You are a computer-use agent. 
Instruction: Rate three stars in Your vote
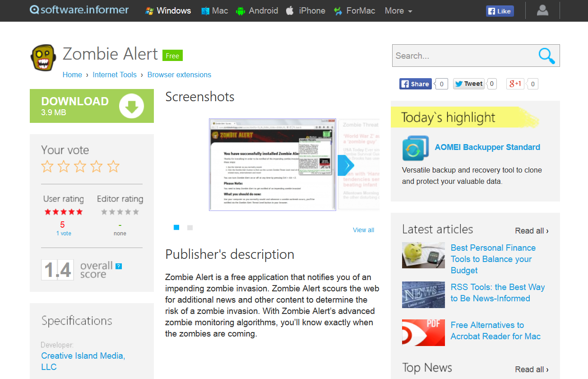(80, 166)
